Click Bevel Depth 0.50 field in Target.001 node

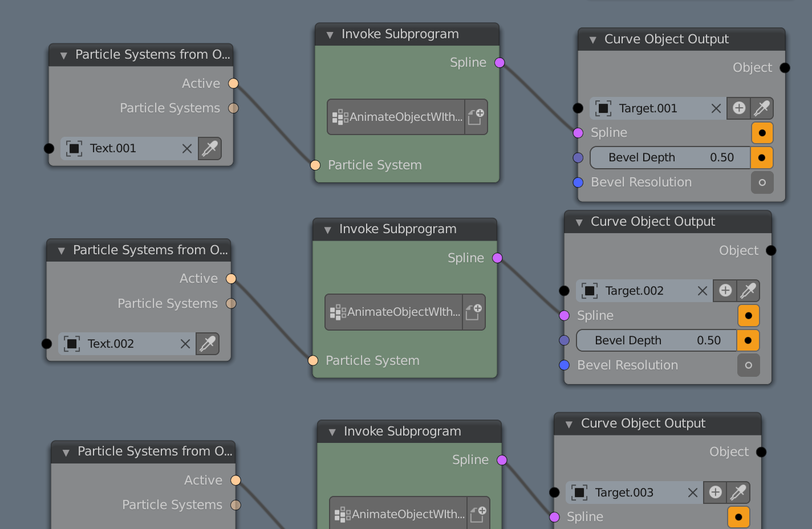[671, 157]
